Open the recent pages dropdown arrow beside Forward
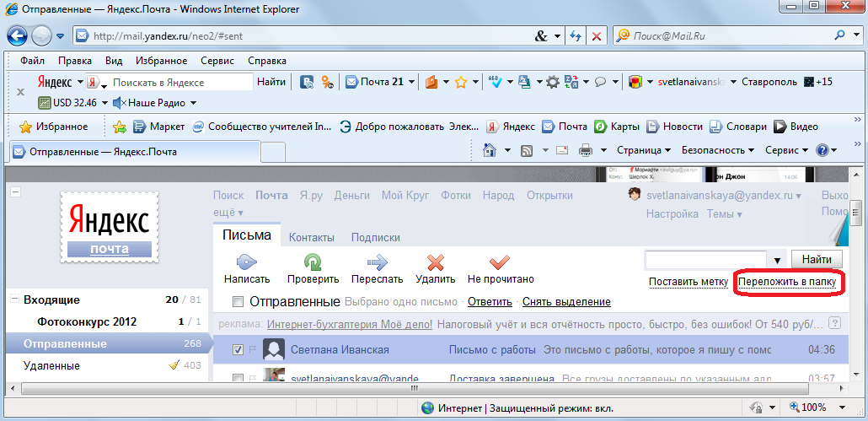This screenshot has height=421, width=868. [x=61, y=36]
